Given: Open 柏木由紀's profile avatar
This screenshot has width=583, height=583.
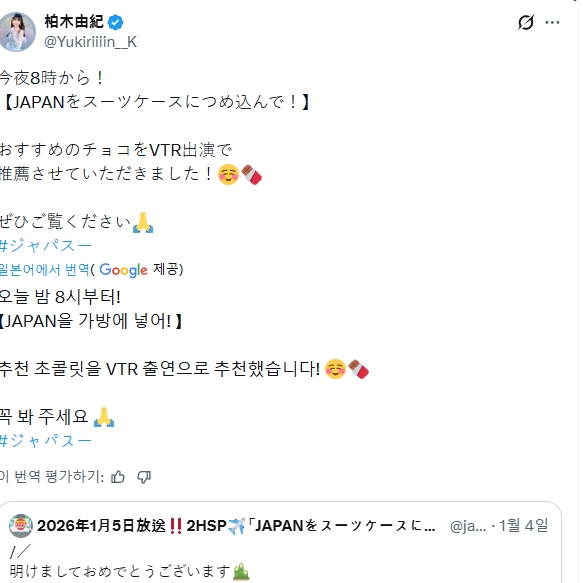Looking at the screenshot, I should (17, 32).
